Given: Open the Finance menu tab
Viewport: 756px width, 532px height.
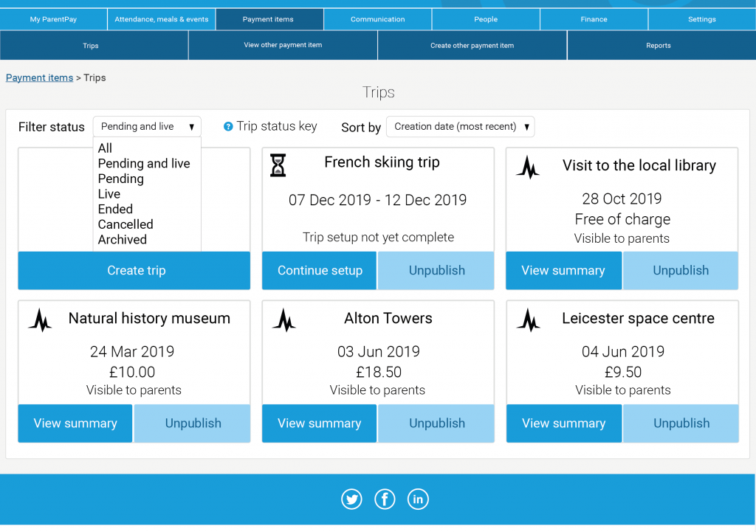Looking at the screenshot, I should click(x=594, y=19).
